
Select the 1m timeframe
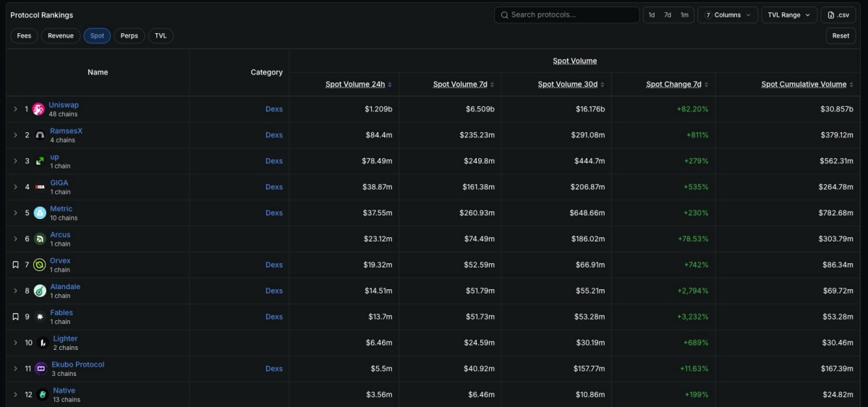684,15
